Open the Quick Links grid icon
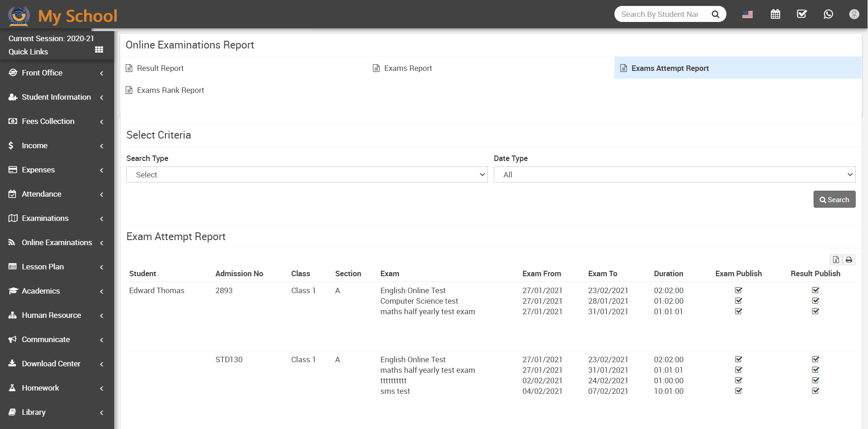Viewport: 868px width, 429px height. coord(99,49)
